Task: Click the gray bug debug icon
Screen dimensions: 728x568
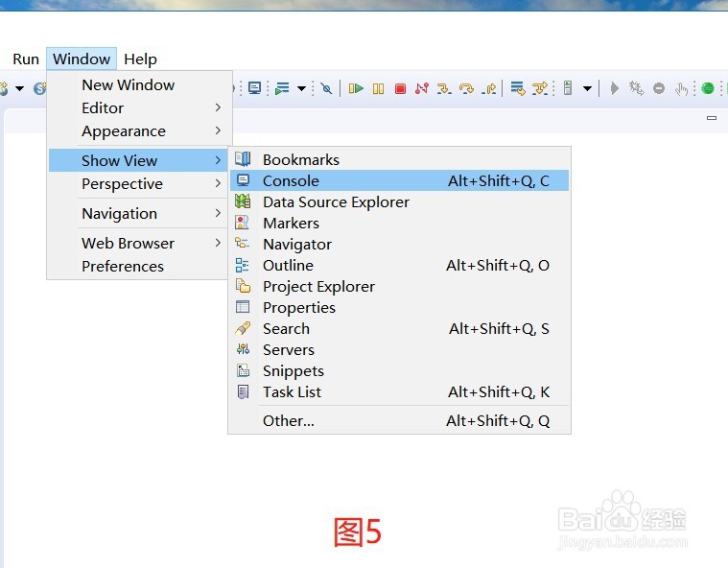Action: pos(636,87)
